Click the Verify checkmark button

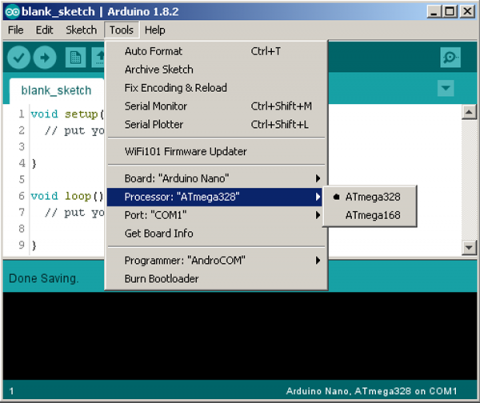(19, 58)
